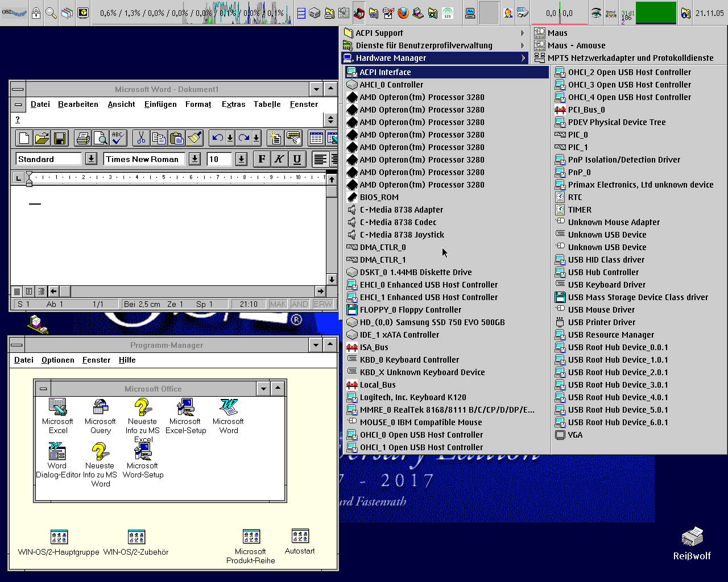Open the Standard style dropdown arrow
This screenshot has height=582, width=728.
tap(91, 159)
